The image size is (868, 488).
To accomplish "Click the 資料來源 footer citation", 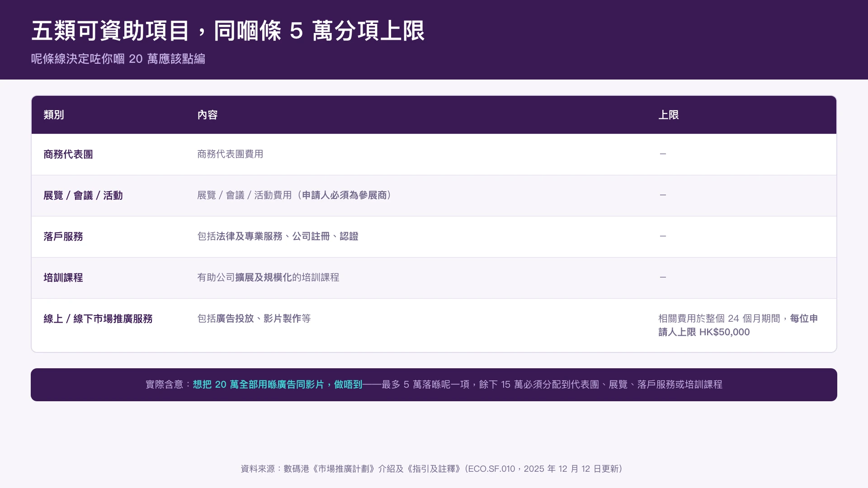I will (x=432, y=469).
